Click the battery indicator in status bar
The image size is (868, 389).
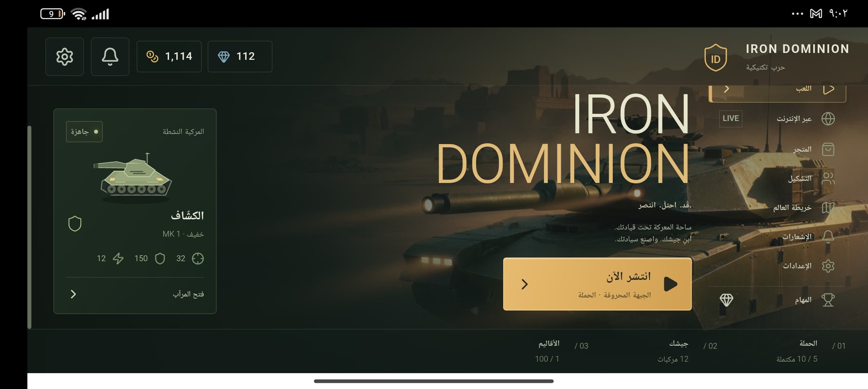pyautogui.click(x=52, y=14)
